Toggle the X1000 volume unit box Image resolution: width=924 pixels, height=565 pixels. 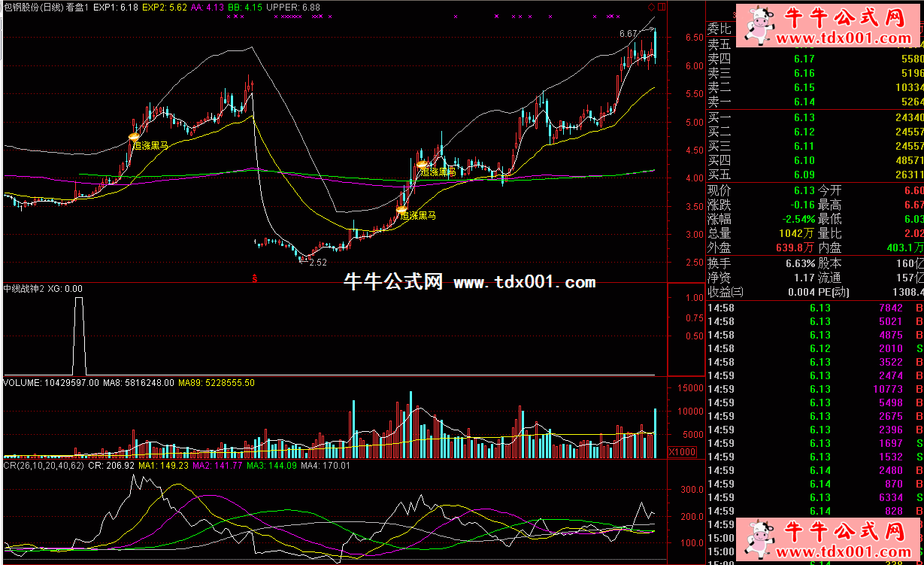pos(682,452)
